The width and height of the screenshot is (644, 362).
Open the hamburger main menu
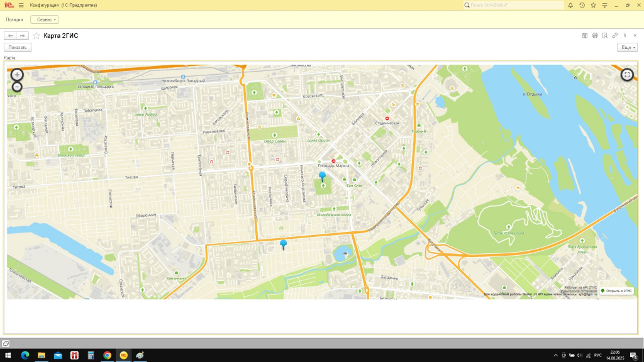click(x=21, y=5)
